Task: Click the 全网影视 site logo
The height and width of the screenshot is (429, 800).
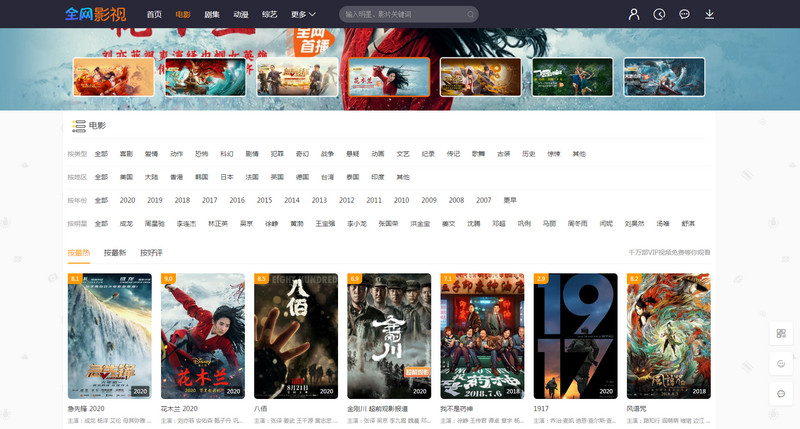Action: point(95,14)
